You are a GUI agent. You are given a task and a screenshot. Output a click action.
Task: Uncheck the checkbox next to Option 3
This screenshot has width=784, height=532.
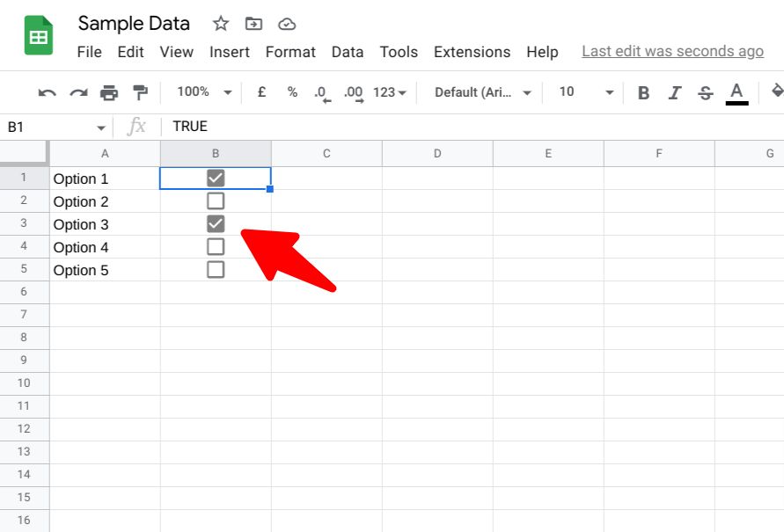216,222
